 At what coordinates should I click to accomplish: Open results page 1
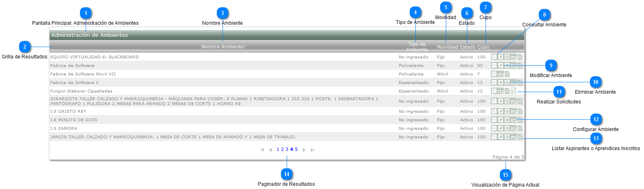pos(278,149)
